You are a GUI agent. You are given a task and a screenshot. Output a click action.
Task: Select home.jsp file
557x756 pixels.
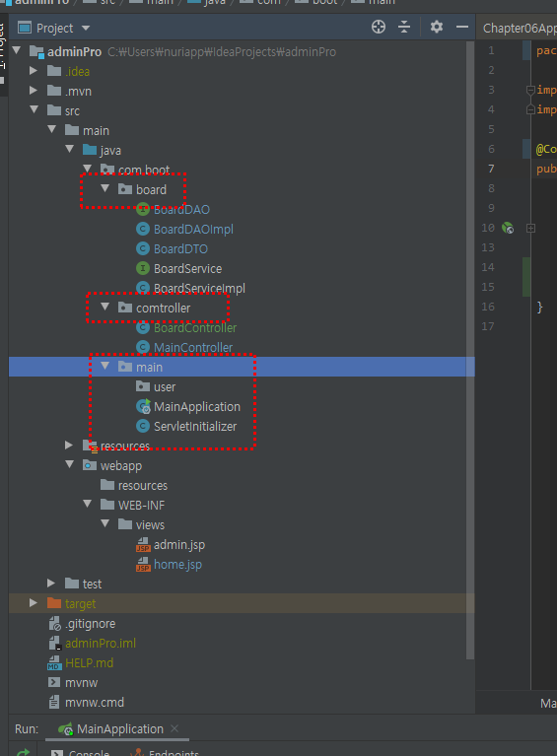177,565
